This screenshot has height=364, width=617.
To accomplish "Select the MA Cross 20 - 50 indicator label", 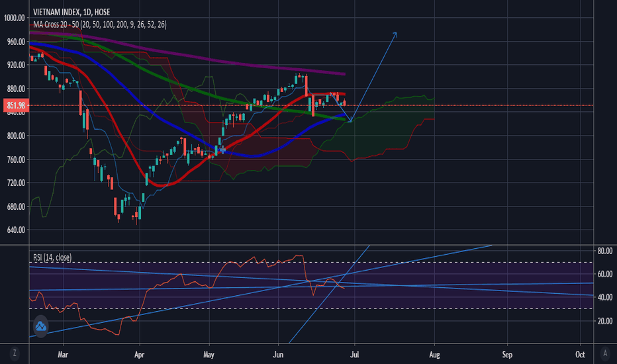I will point(100,24).
